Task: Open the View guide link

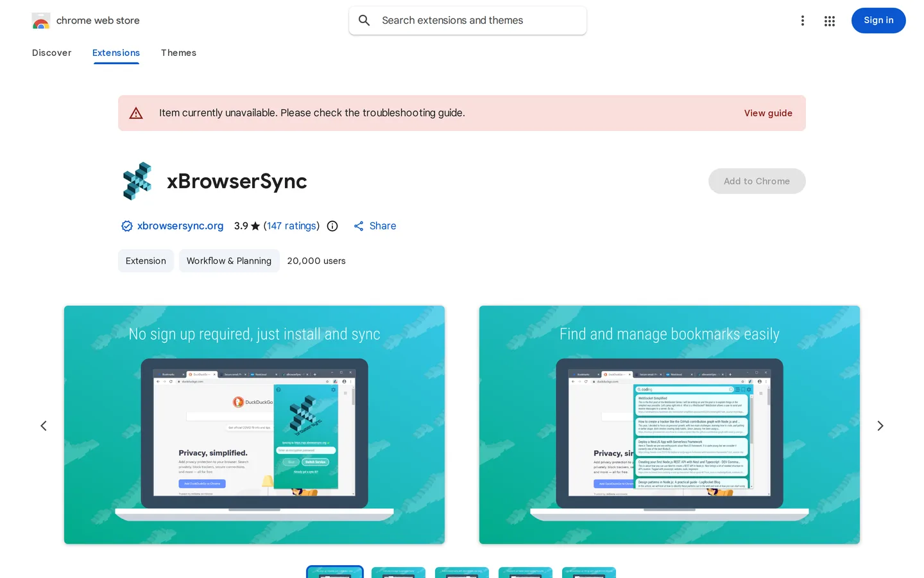Action: click(x=768, y=113)
